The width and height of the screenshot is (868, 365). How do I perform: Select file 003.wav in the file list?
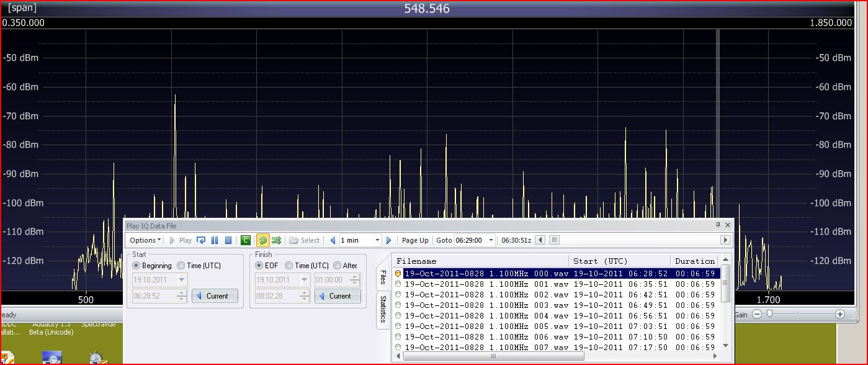click(486, 305)
